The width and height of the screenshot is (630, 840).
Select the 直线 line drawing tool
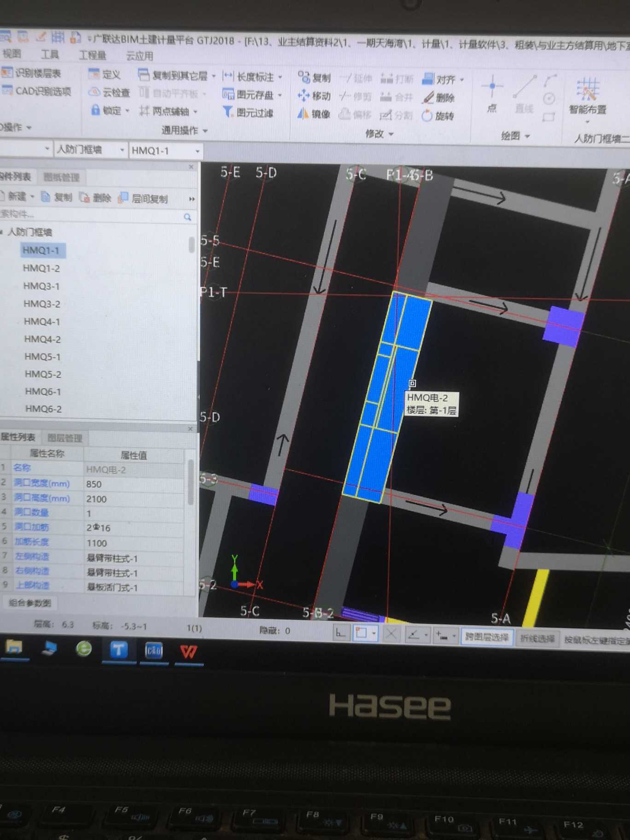click(x=524, y=95)
